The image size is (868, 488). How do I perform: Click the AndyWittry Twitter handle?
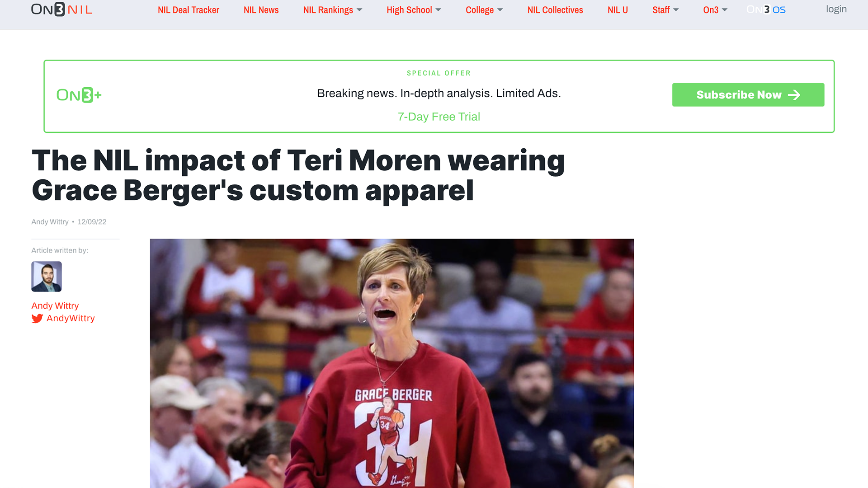71,318
